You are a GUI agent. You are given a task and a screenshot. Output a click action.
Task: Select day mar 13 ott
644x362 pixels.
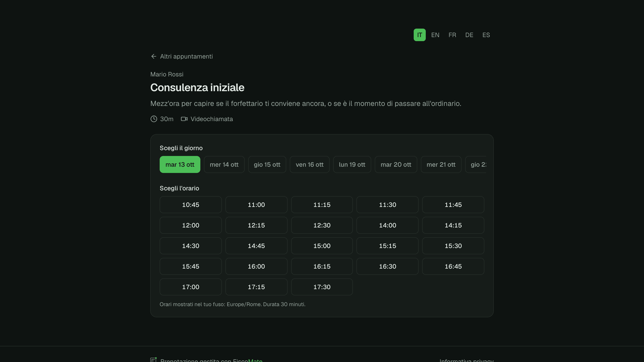pyautogui.click(x=180, y=165)
